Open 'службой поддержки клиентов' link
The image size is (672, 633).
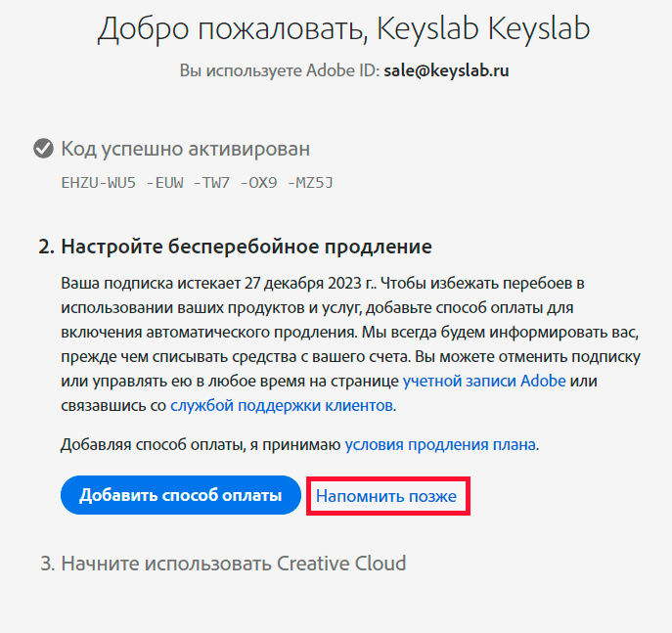tap(282, 405)
